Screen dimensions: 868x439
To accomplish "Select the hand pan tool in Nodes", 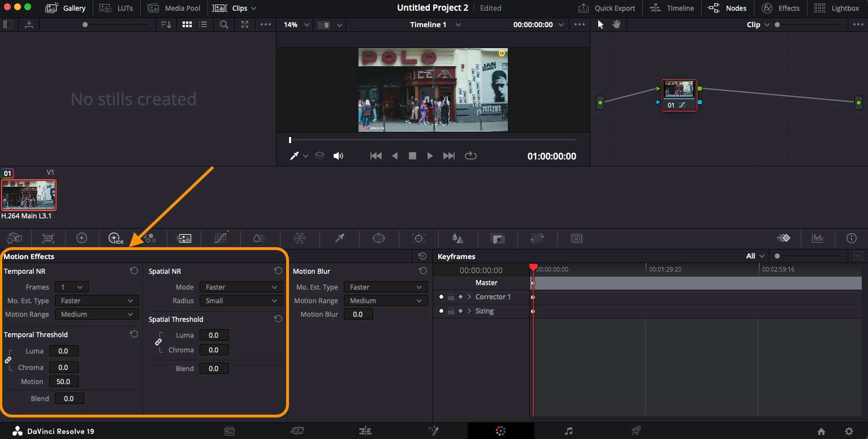I will 616,25.
